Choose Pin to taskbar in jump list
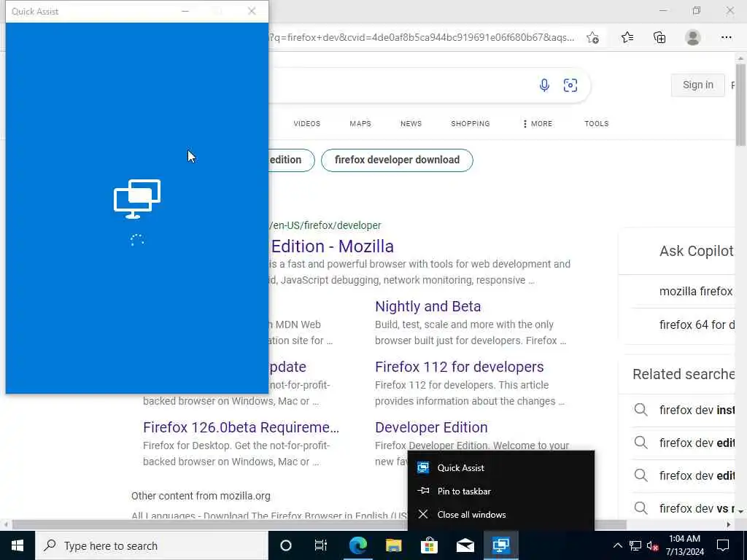747x560 pixels. tap(501, 491)
